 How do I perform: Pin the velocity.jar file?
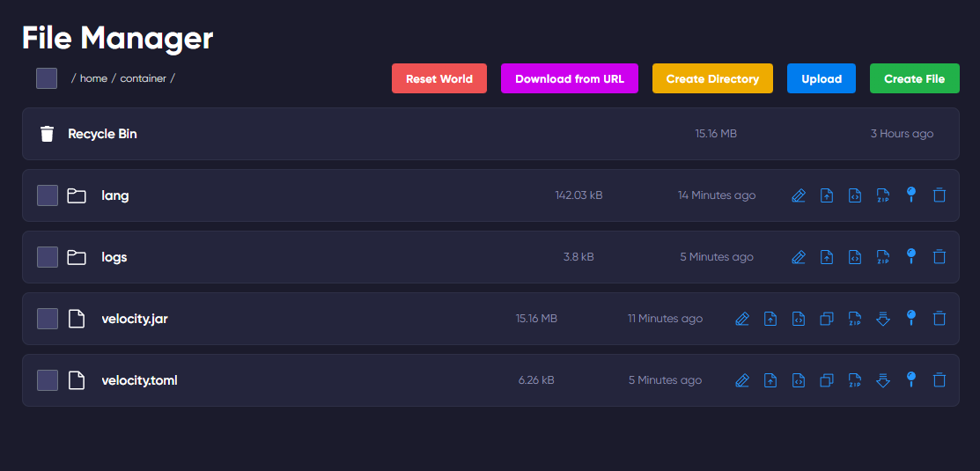(x=911, y=318)
